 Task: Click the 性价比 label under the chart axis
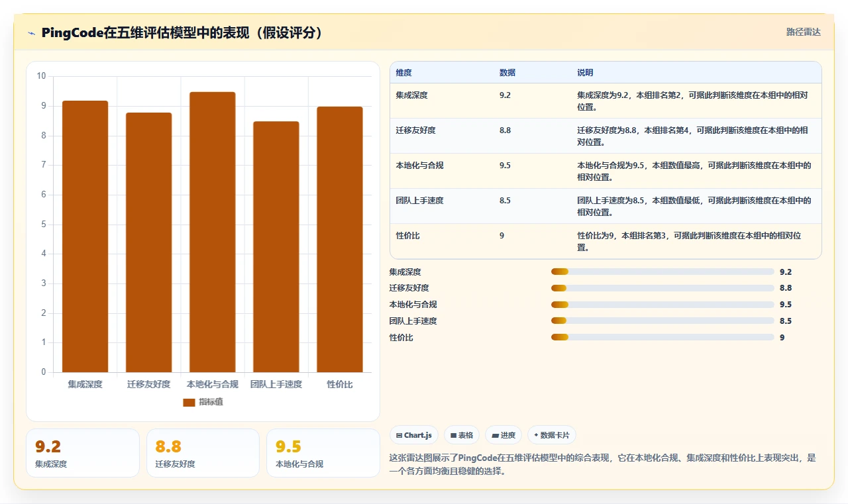(339, 384)
